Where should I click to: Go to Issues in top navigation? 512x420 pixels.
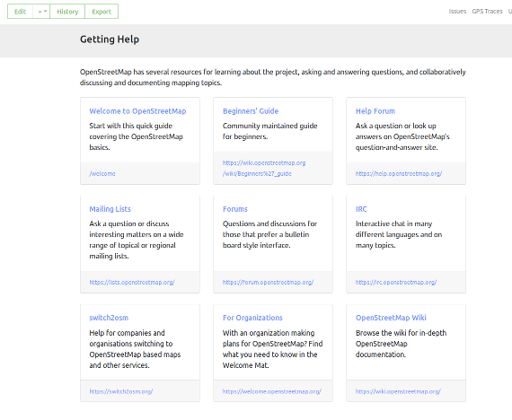457,12
